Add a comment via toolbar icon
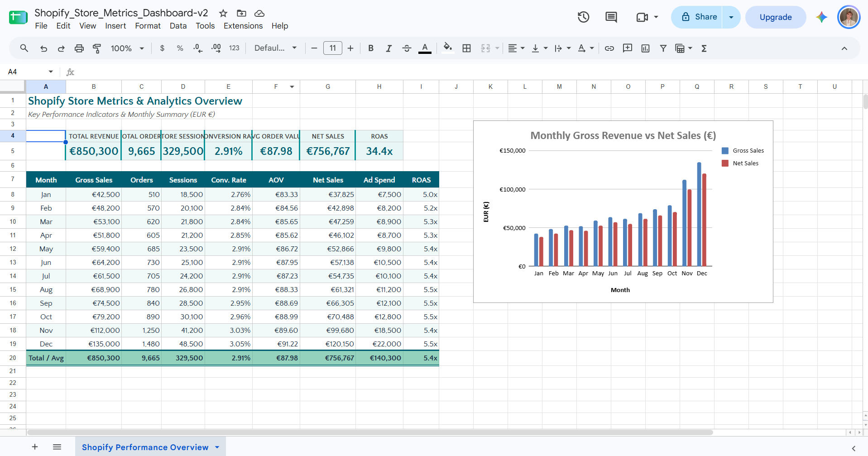This screenshot has width=868, height=456. point(628,48)
